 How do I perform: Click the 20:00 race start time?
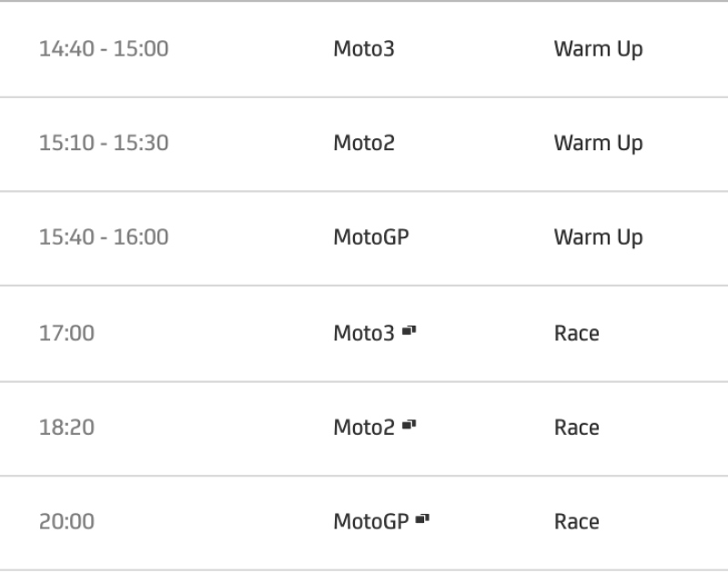pyautogui.click(x=66, y=522)
